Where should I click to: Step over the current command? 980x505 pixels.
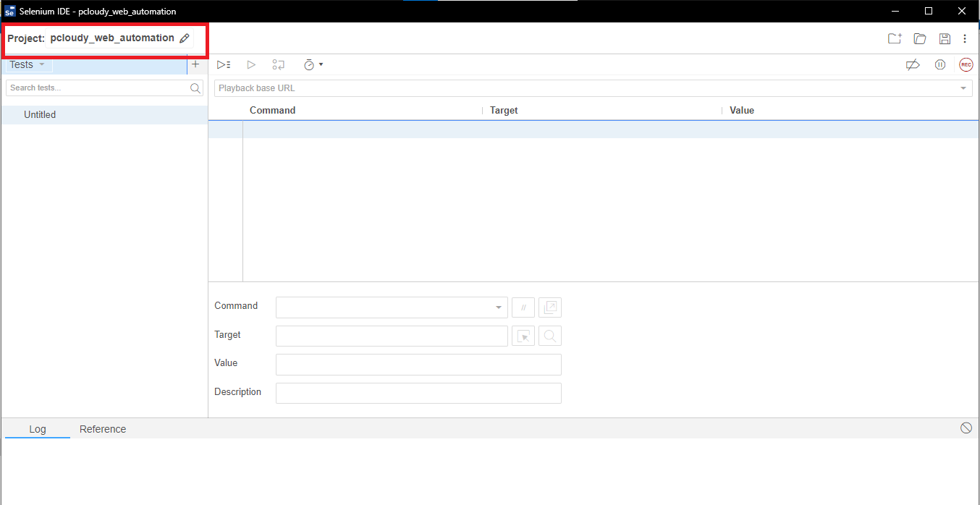pyautogui.click(x=279, y=64)
